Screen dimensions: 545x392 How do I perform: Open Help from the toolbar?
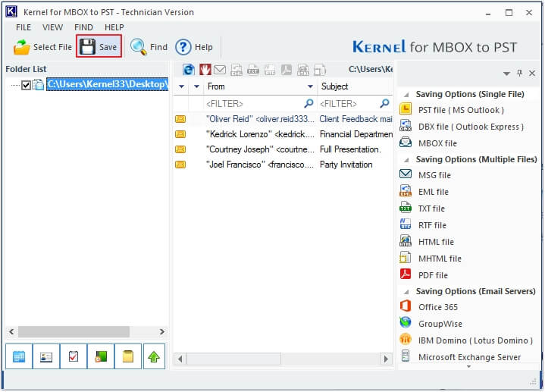click(194, 47)
